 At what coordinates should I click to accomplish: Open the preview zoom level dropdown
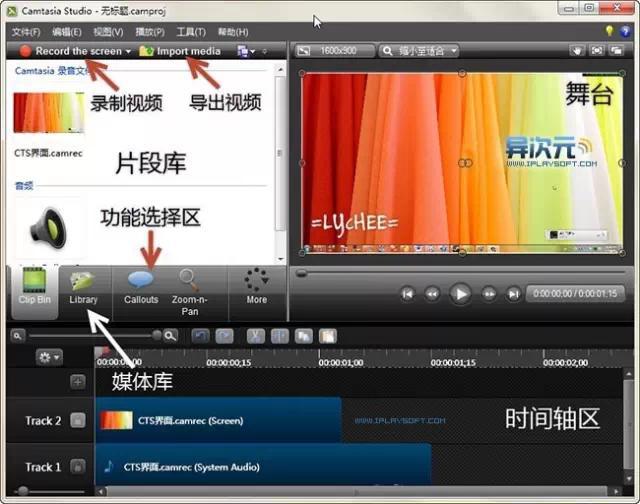(419, 51)
